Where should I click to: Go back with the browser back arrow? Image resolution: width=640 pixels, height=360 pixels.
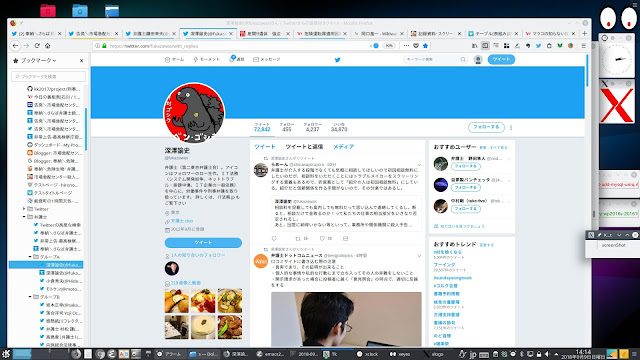pos(16,46)
